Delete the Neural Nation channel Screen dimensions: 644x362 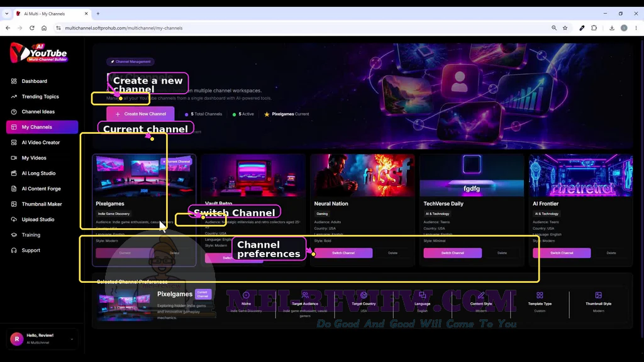tap(392, 253)
